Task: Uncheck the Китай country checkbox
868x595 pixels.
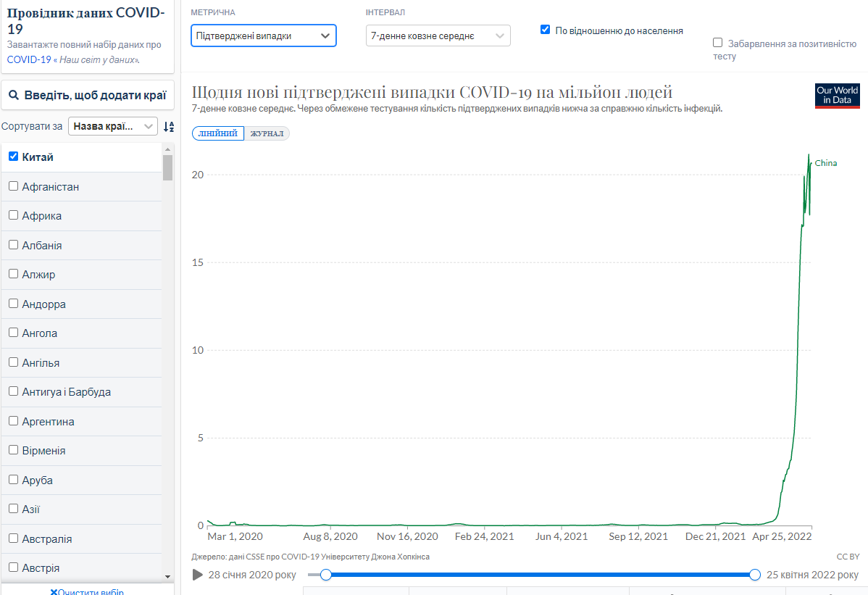Action: coord(14,157)
